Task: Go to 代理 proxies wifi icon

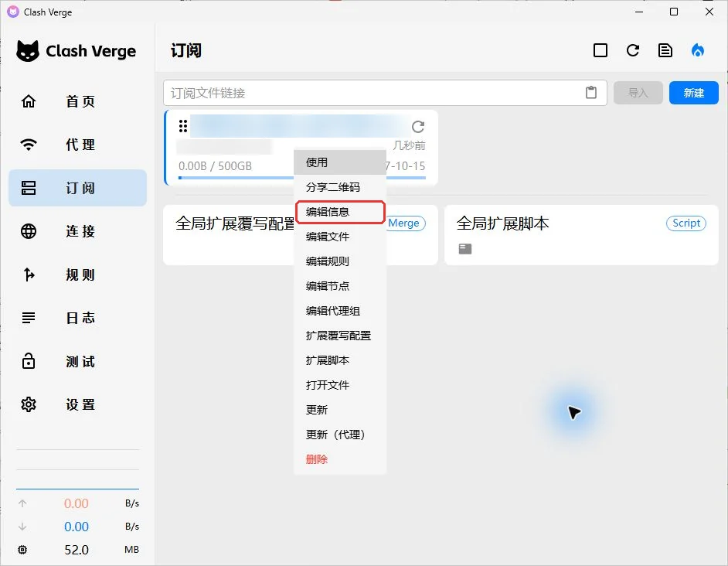Action: coord(29,145)
